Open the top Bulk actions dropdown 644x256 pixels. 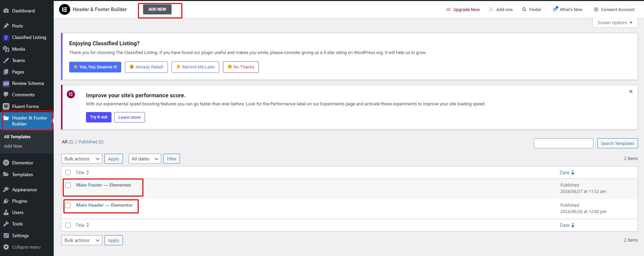[82, 159]
